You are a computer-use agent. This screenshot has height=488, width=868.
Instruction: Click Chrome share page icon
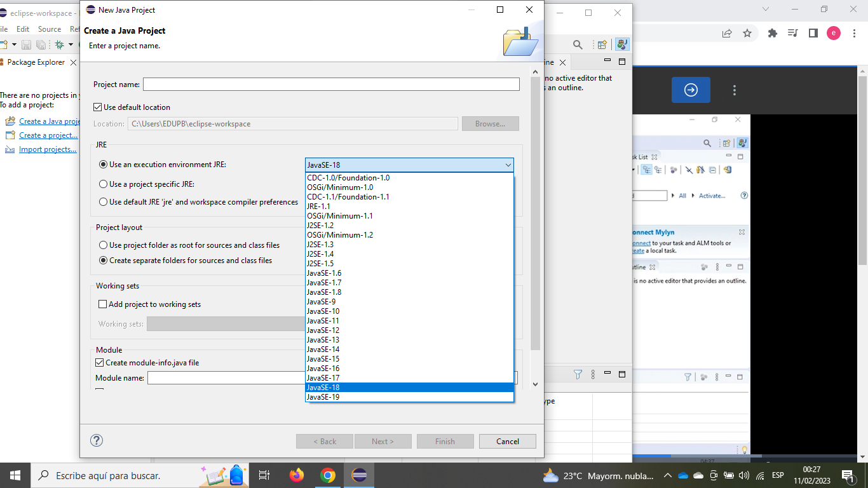(727, 33)
